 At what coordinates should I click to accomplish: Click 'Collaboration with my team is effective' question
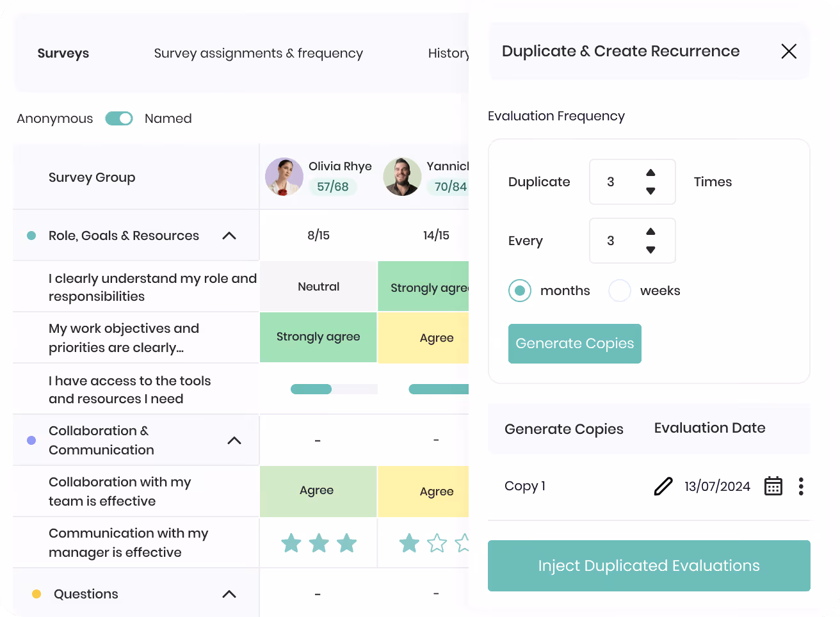point(120,492)
